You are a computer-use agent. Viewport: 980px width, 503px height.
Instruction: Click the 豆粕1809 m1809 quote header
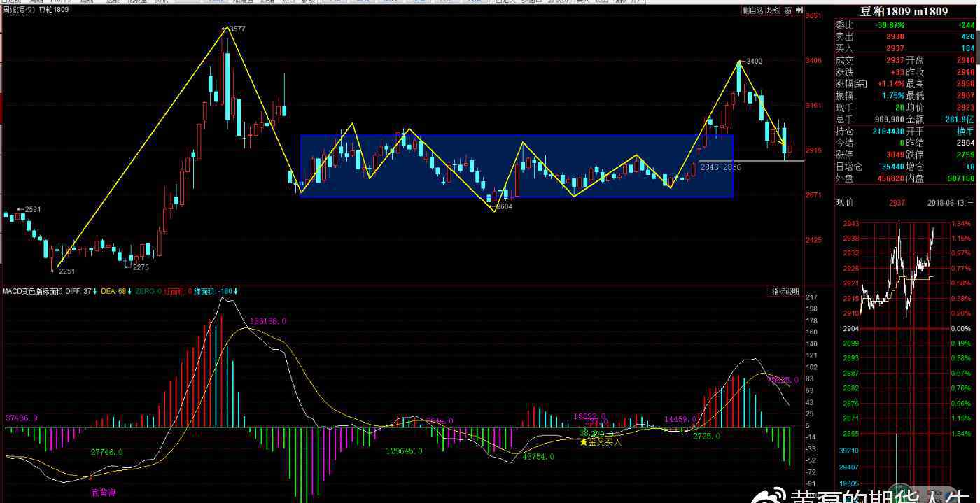(904, 11)
